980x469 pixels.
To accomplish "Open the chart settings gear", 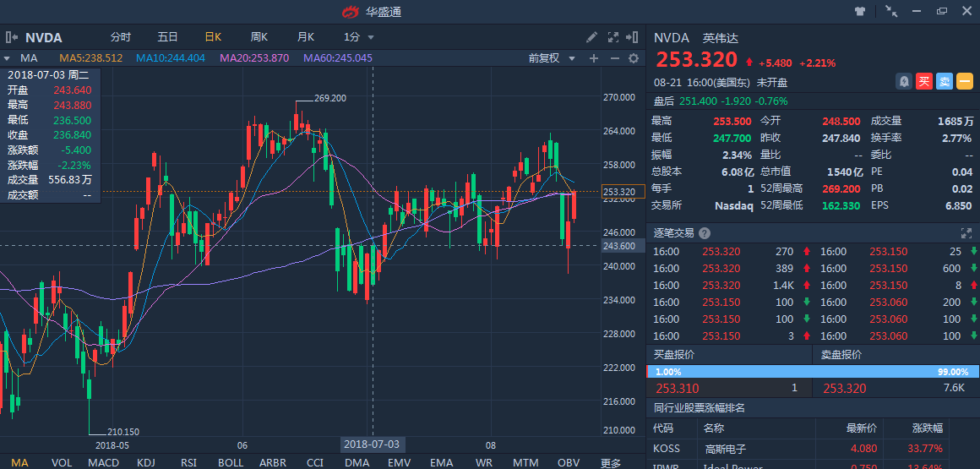I will pyautogui.click(x=634, y=58).
